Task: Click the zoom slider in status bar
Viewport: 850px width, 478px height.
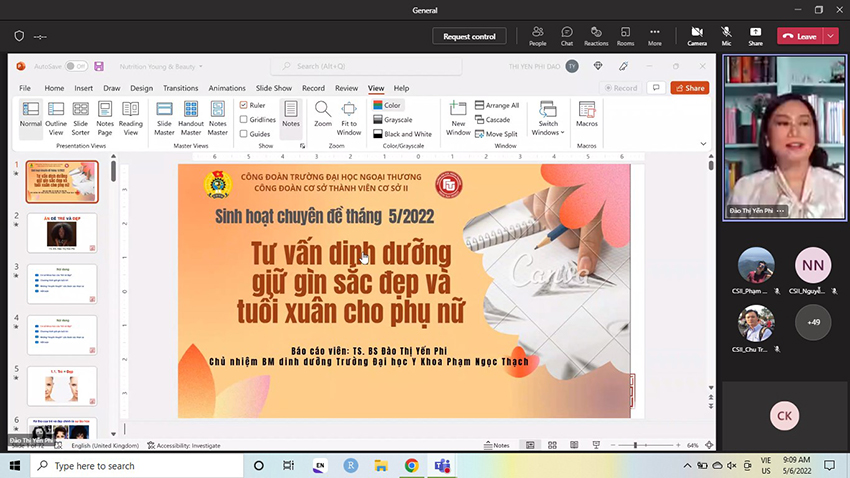Action: (x=646, y=445)
